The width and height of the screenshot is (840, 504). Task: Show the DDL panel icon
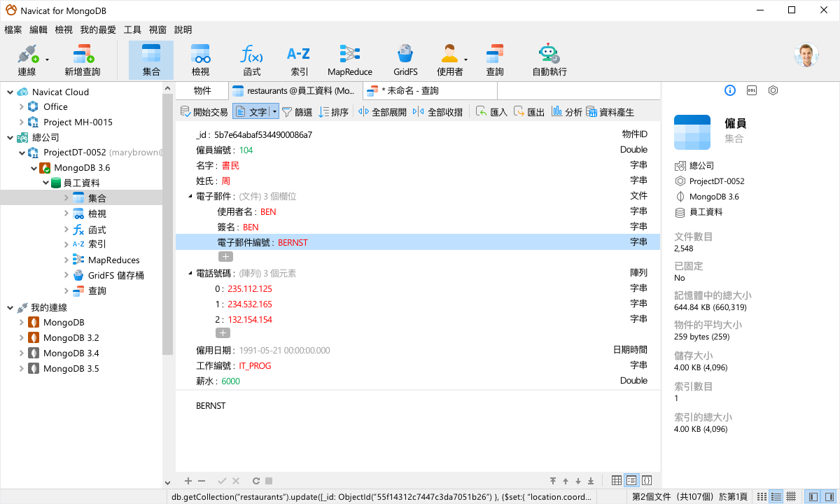coord(752,90)
